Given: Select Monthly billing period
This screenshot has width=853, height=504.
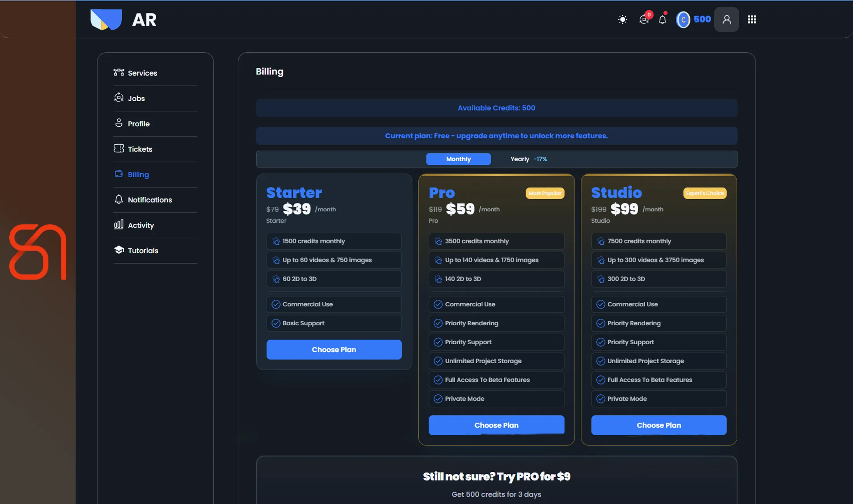Looking at the screenshot, I should [458, 159].
